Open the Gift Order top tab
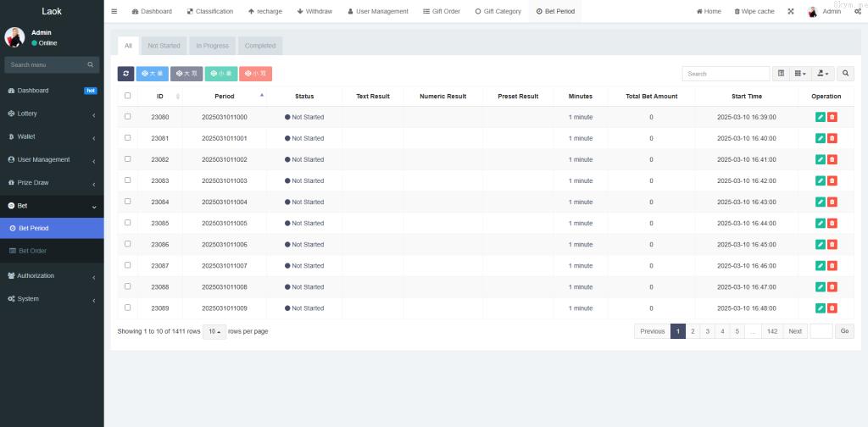Image resolution: width=868 pixels, height=427 pixels. (x=441, y=11)
